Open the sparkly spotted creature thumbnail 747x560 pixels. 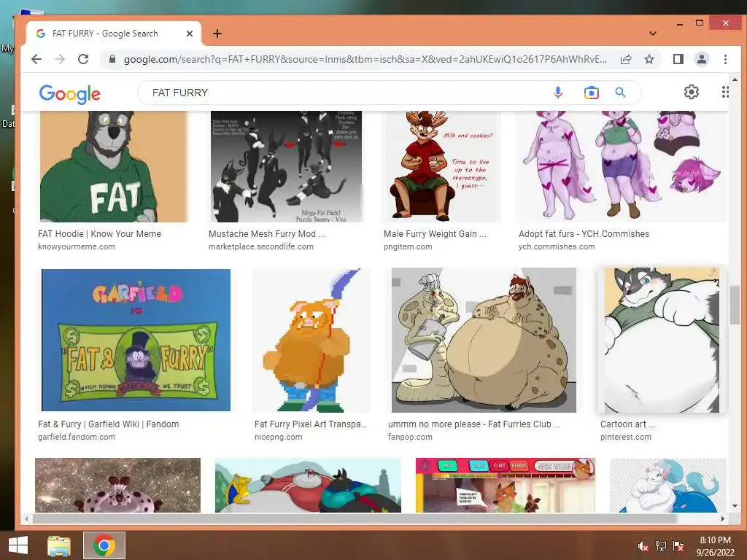click(x=117, y=485)
